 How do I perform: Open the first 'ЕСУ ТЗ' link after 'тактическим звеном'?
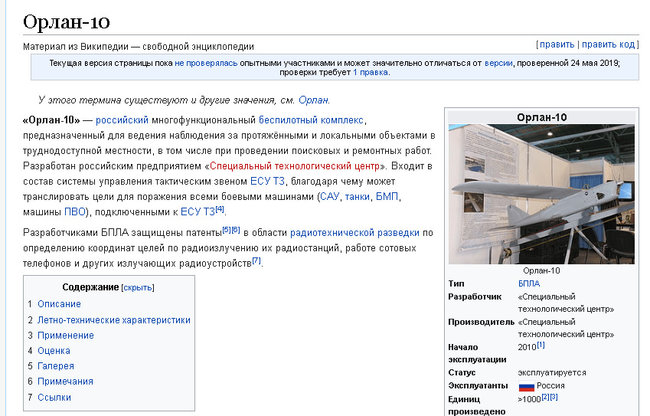coord(267,181)
